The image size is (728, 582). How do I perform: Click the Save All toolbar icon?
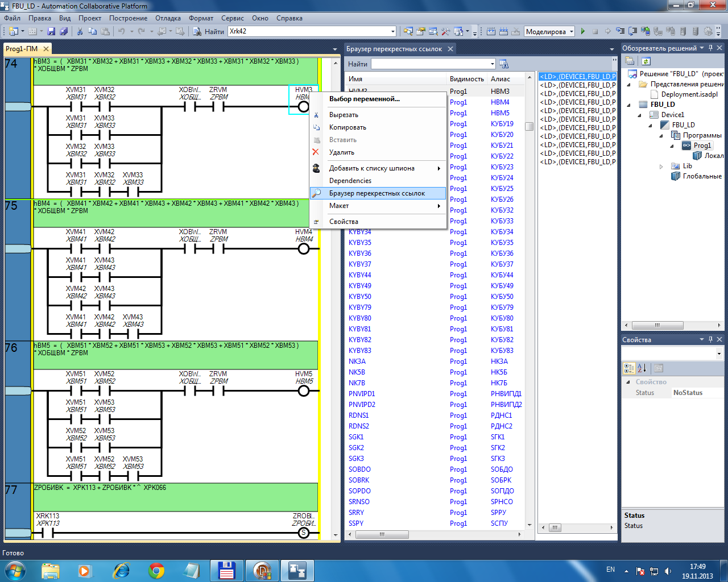click(x=64, y=32)
